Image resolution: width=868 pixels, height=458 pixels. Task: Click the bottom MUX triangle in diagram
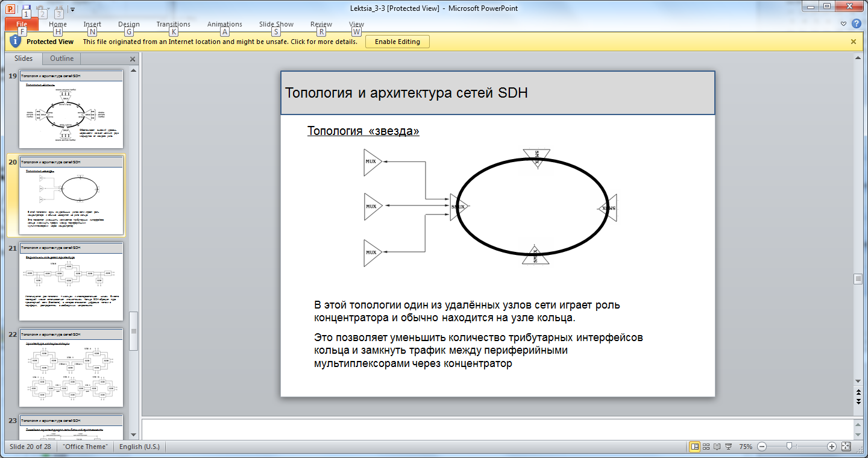pyautogui.click(x=373, y=253)
